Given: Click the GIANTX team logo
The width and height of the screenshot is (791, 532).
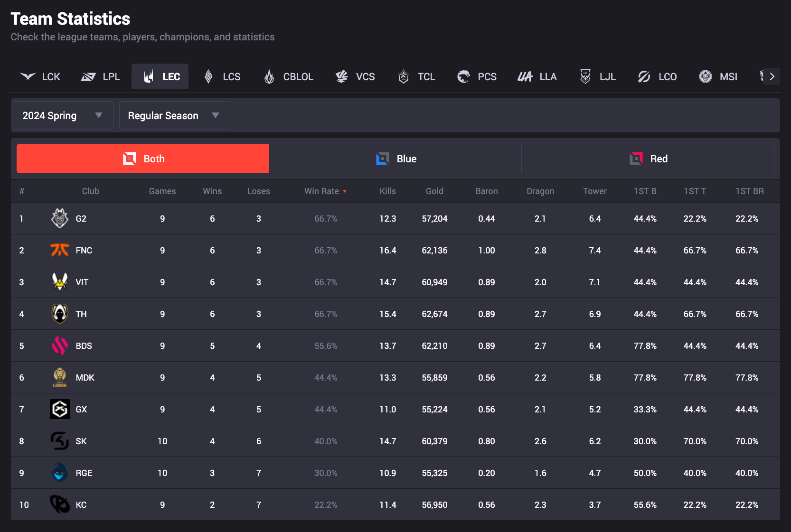Looking at the screenshot, I should pos(60,409).
